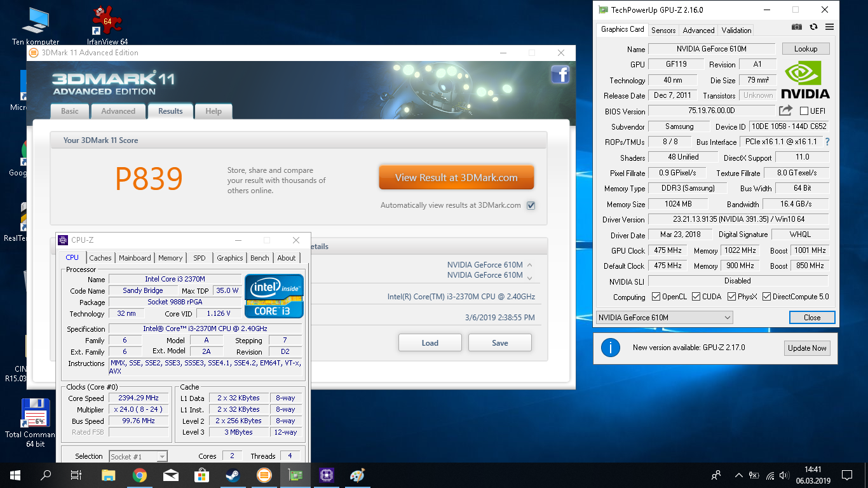Click the Intel Core i3 logo in CPU-Z
868x488 pixels.
point(274,297)
